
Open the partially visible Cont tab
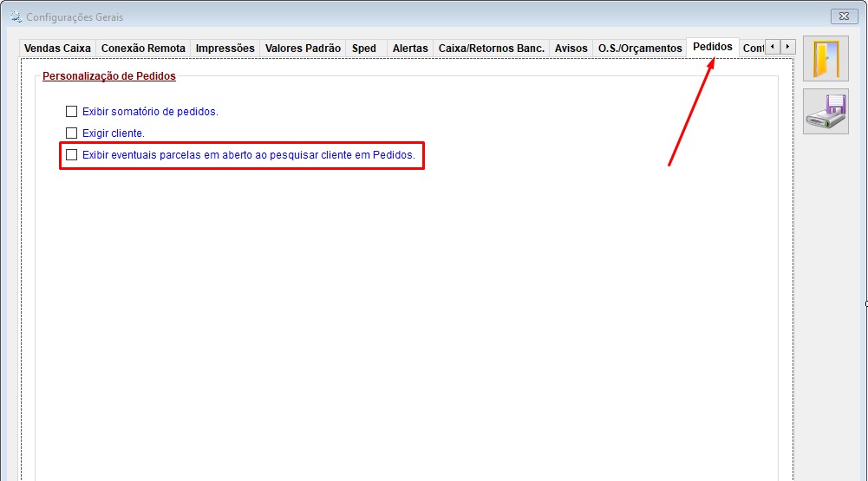[x=753, y=49]
